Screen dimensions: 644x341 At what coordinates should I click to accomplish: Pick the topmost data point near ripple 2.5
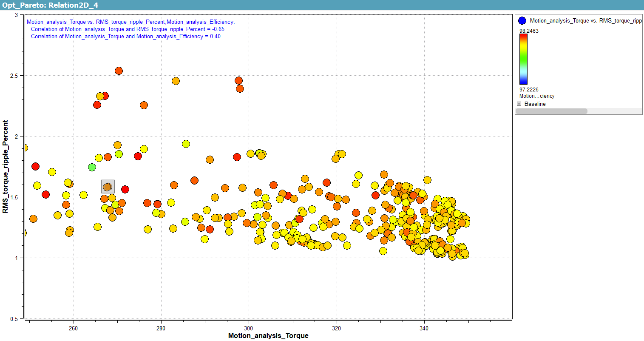pos(119,71)
